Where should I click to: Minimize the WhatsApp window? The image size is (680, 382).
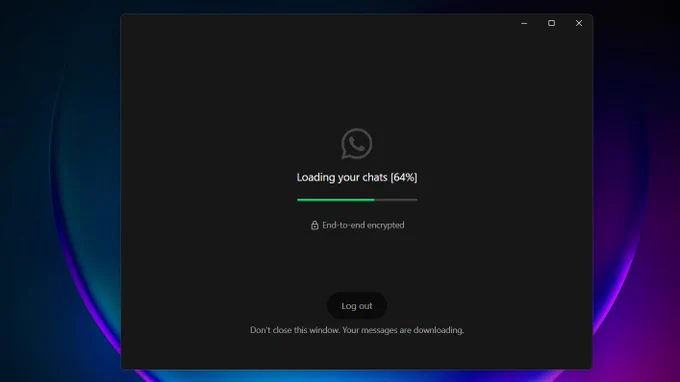click(x=524, y=23)
